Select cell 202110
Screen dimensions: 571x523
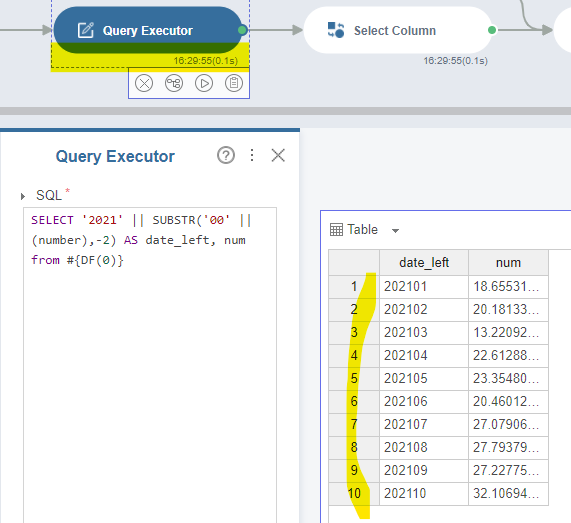point(424,493)
